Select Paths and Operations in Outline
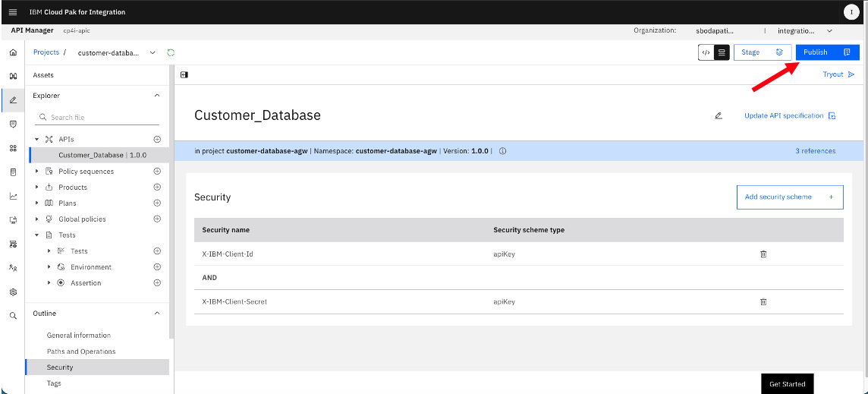This screenshot has height=394, width=868. [81, 351]
